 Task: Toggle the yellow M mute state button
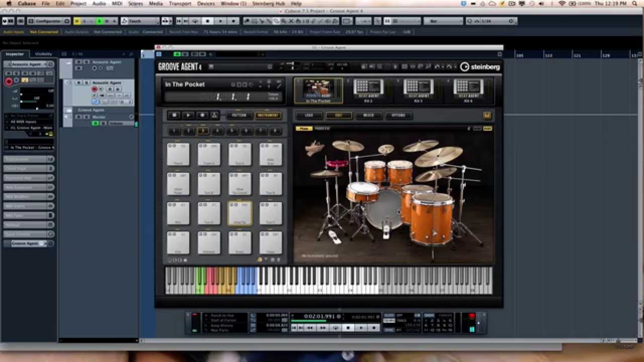pos(77,21)
